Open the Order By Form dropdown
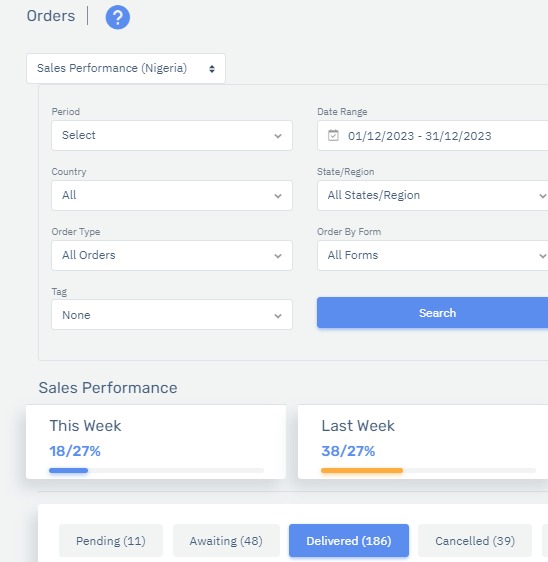The height and width of the screenshot is (562, 548). click(433, 255)
